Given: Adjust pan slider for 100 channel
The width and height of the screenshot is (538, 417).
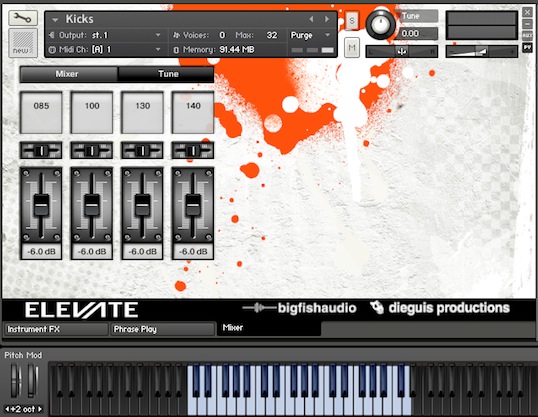Looking at the screenshot, I should pyautogui.click(x=92, y=150).
